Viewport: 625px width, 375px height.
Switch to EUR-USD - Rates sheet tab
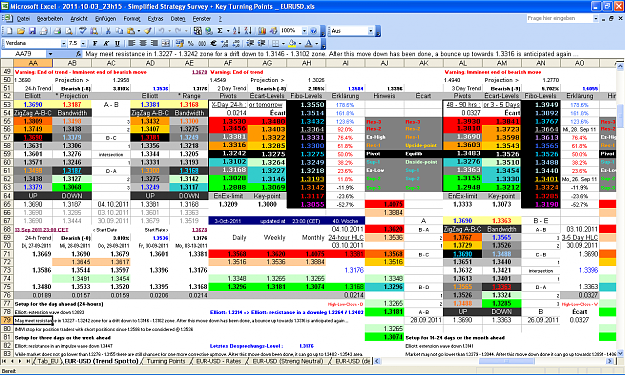[219, 361]
